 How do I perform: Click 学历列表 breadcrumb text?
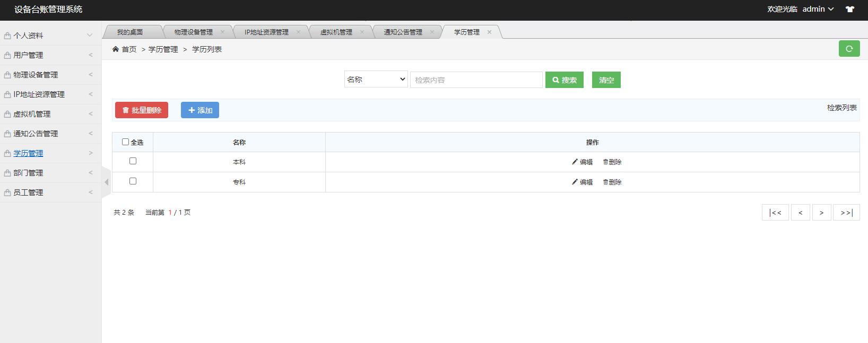207,49
